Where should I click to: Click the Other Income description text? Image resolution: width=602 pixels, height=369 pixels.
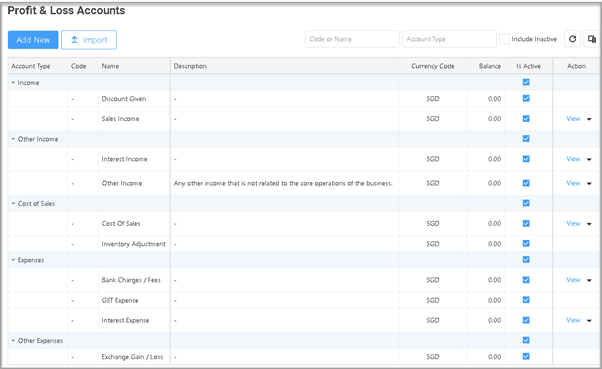[x=283, y=183]
